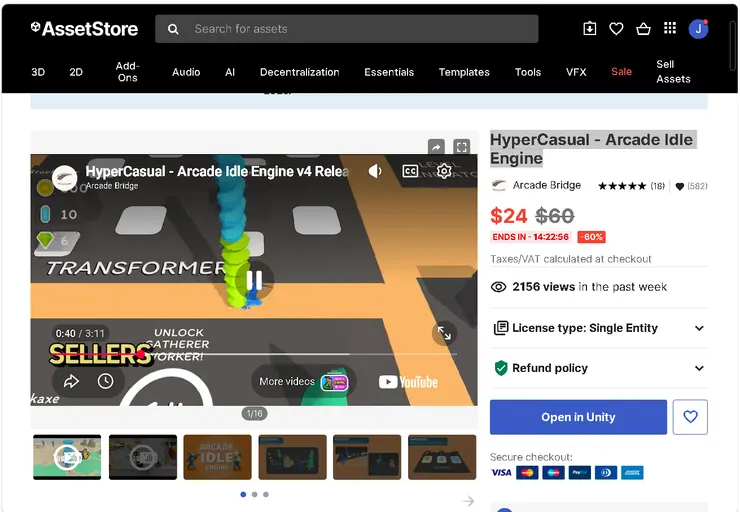Open the star ratings with 18 reviews
This screenshot has height=512, width=740.
pyautogui.click(x=631, y=186)
